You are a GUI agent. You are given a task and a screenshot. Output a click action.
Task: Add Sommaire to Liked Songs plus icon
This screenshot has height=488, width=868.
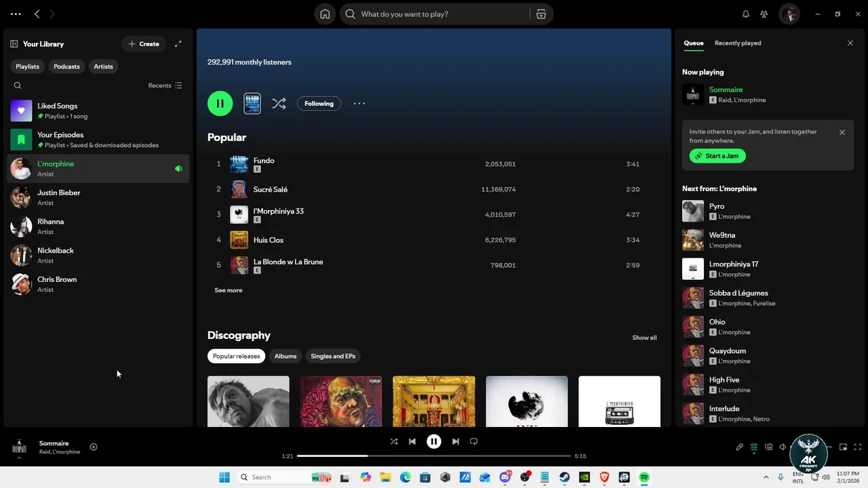pyautogui.click(x=94, y=447)
